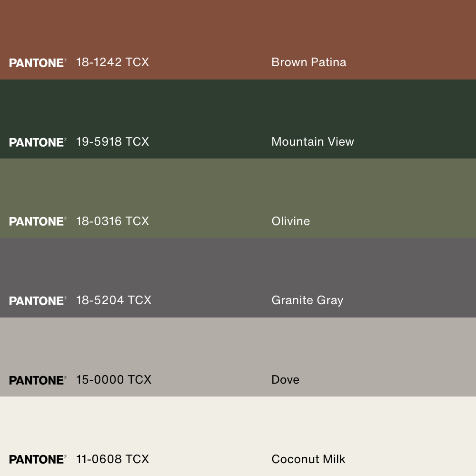Select the code text 18-5204 TCX

coord(114,300)
